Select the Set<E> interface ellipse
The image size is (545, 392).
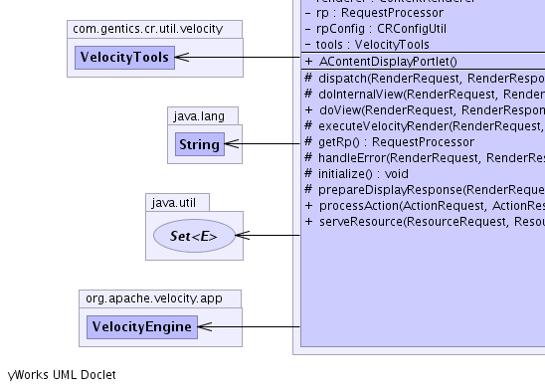[194, 236]
